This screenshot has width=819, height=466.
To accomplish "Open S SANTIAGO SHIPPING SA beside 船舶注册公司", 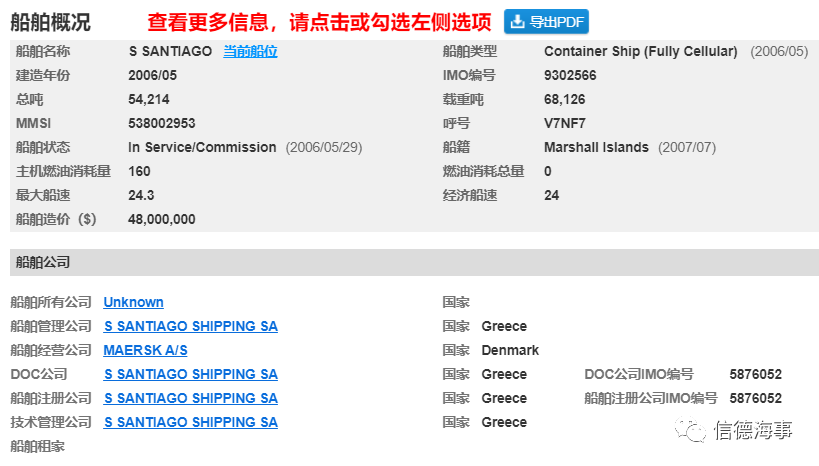I will (191, 398).
